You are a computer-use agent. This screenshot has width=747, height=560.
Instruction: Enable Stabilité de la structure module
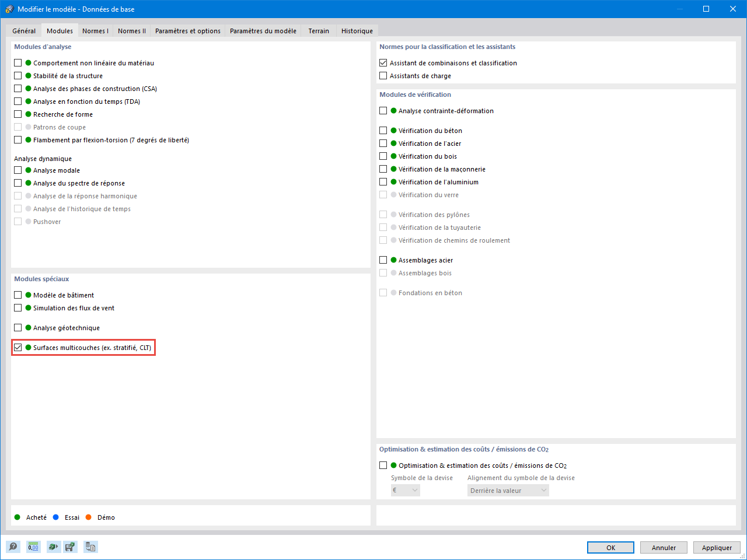tap(18, 76)
